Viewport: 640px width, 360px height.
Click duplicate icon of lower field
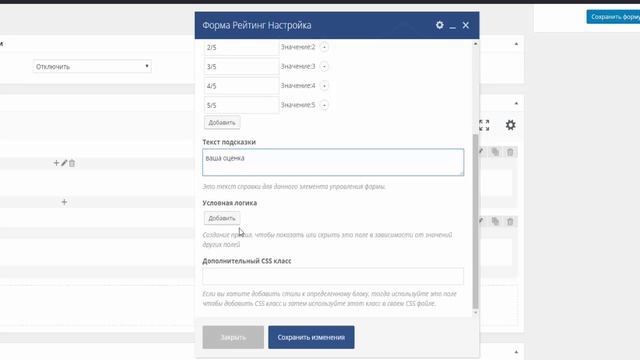[495, 221]
